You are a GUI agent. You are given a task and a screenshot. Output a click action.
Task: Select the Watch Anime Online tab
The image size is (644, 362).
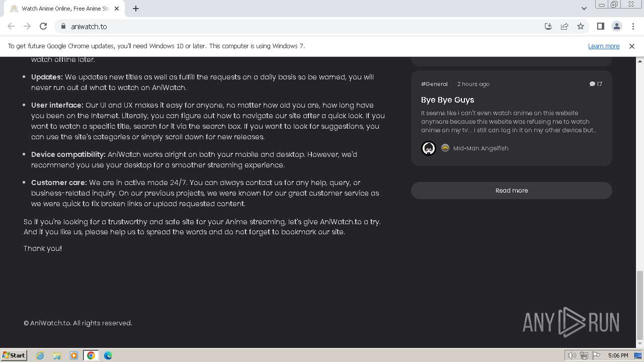tap(60, 9)
